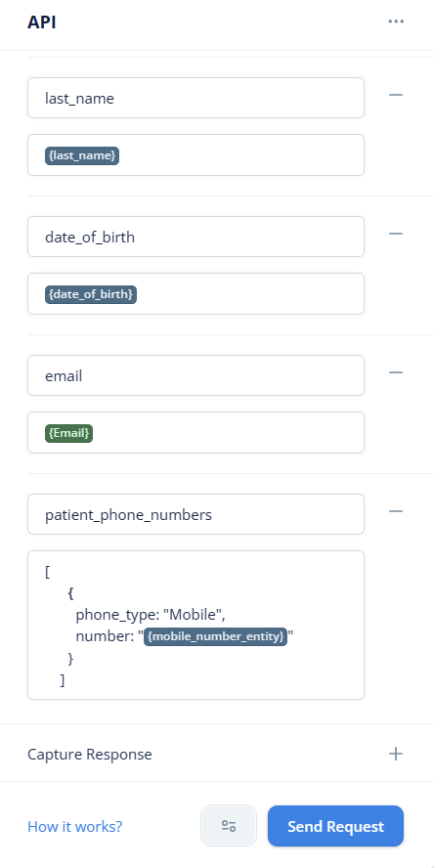This screenshot has width=434, height=868.
Task: Remove the email parameter row
Action: (396, 372)
